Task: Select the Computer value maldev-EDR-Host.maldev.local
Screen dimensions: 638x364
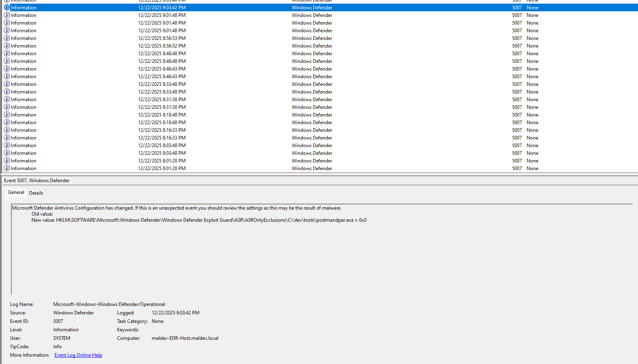Action: [x=185, y=338]
